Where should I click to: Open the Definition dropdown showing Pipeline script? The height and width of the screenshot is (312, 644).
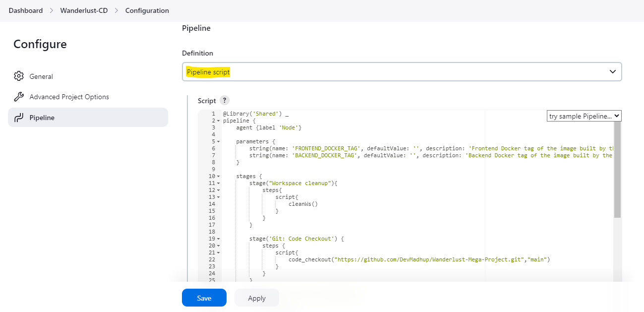402,72
